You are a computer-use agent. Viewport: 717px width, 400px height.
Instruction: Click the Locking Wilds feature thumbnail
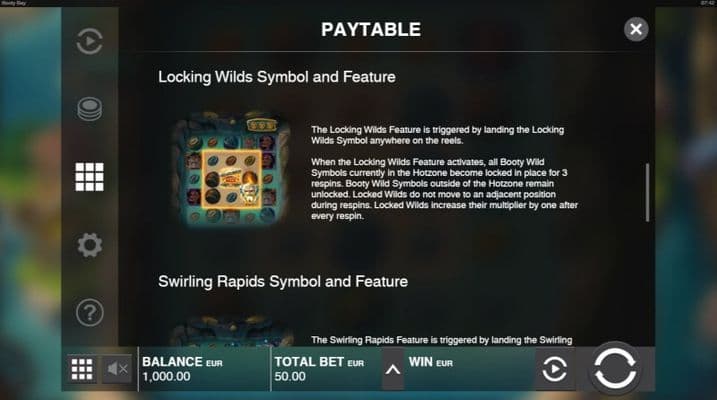(231, 168)
